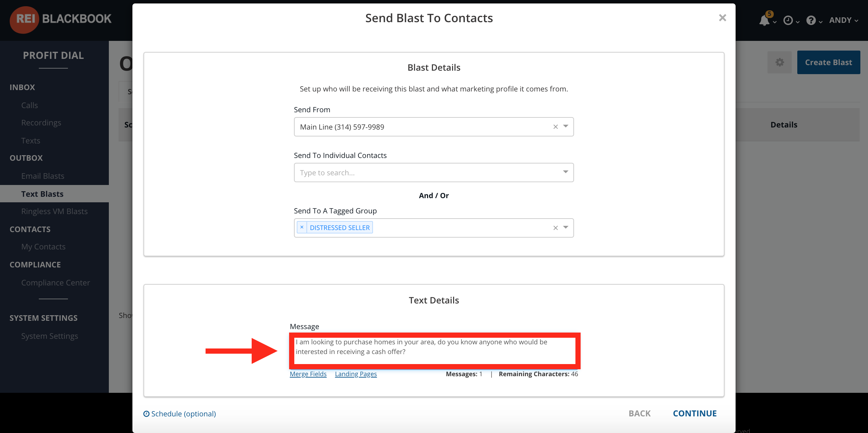
Task: Clear the Send From selection
Action: (556, 127)
